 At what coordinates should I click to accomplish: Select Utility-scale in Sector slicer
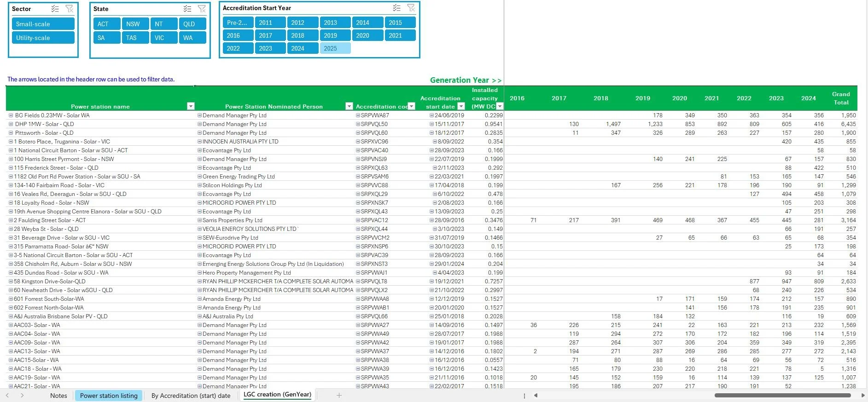[x=43, y=38]
